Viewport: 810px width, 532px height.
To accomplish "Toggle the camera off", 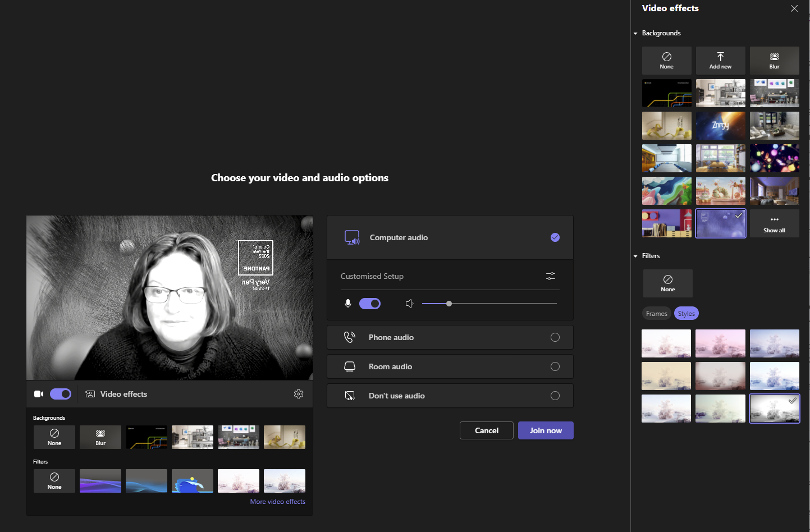I will tap(61, 393).
